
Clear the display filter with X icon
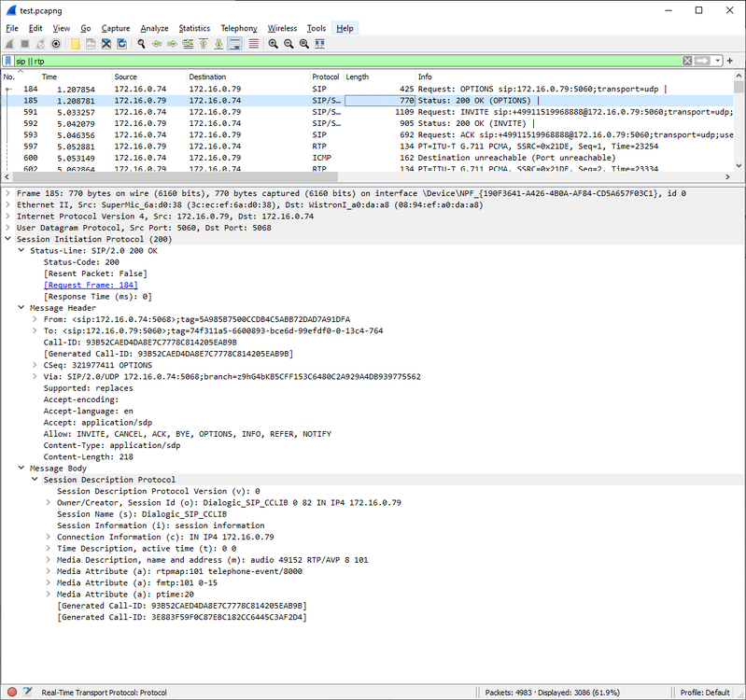pyautogui.click(x=687, y=61)
